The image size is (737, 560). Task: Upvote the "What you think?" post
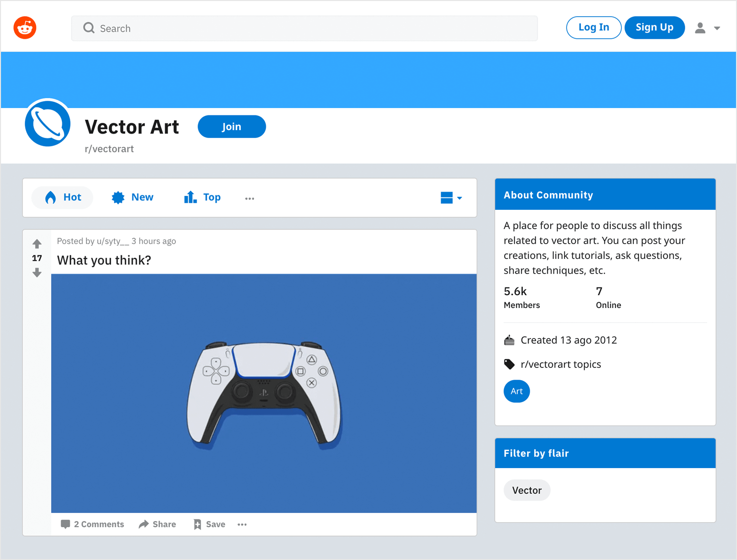(x=37, y=244)
